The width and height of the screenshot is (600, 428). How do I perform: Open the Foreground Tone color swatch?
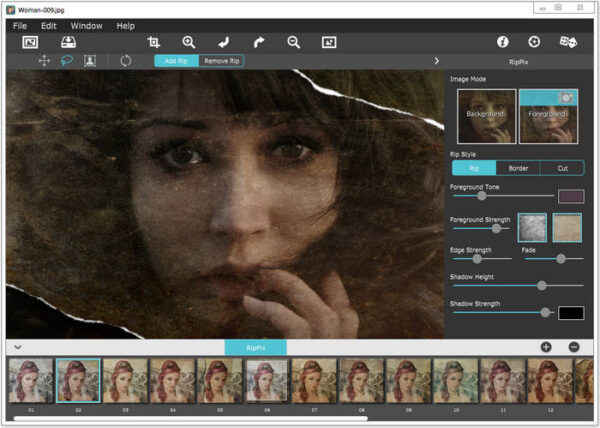(x=570, y=196)
